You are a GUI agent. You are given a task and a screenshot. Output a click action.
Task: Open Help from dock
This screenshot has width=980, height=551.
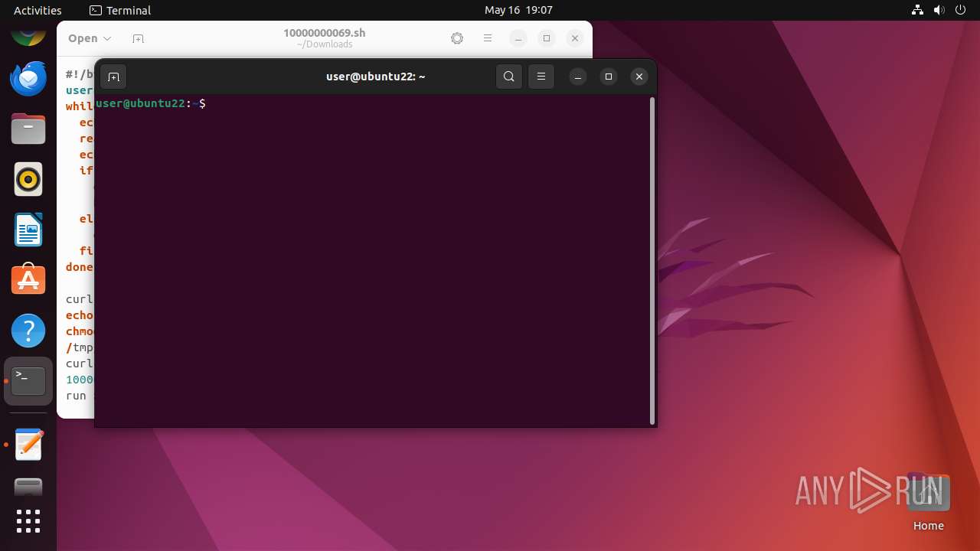28,331
